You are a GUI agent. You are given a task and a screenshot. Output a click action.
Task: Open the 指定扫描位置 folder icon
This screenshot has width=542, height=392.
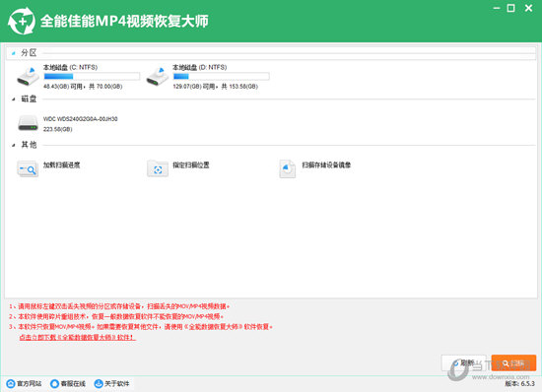pos(158,168)
